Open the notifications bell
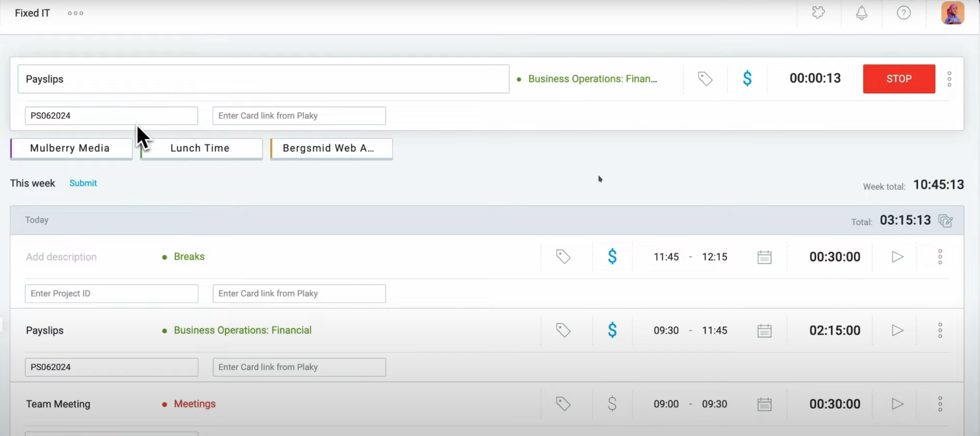This screenshot has width=980, height=436. [861, 13]
